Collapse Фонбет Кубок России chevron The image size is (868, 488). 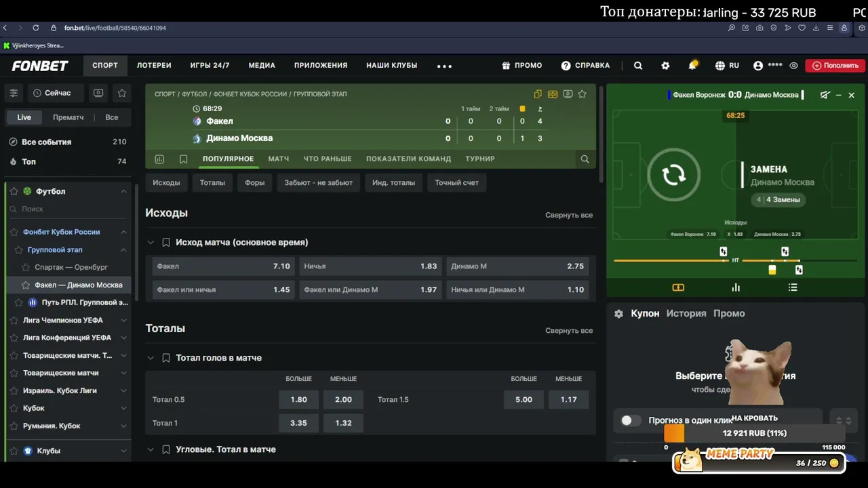click(x=123, y=232)
